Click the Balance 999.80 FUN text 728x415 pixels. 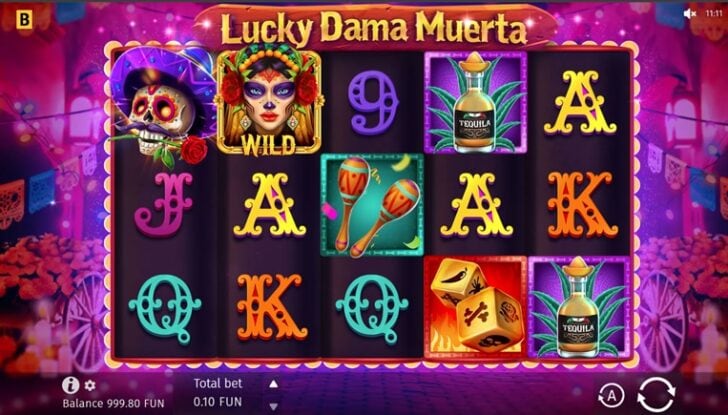[x=113, y=403]
